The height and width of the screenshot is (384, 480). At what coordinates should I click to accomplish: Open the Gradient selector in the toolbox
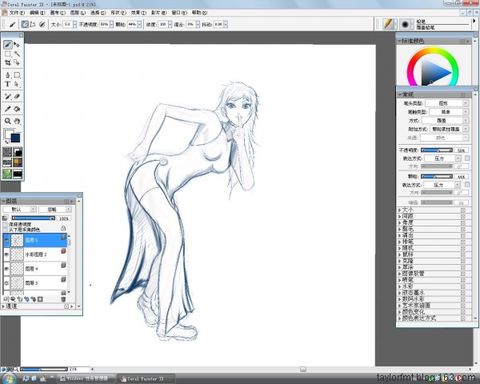tap(17, 152)
